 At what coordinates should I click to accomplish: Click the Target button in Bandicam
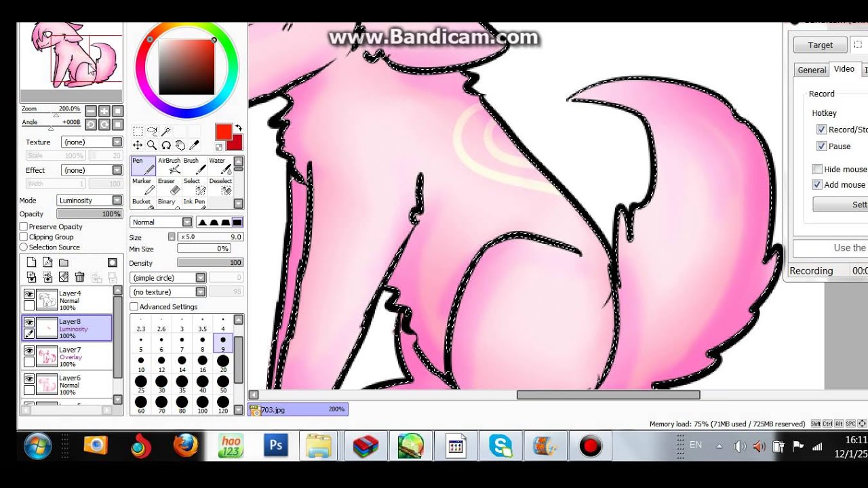pos(820,45)
